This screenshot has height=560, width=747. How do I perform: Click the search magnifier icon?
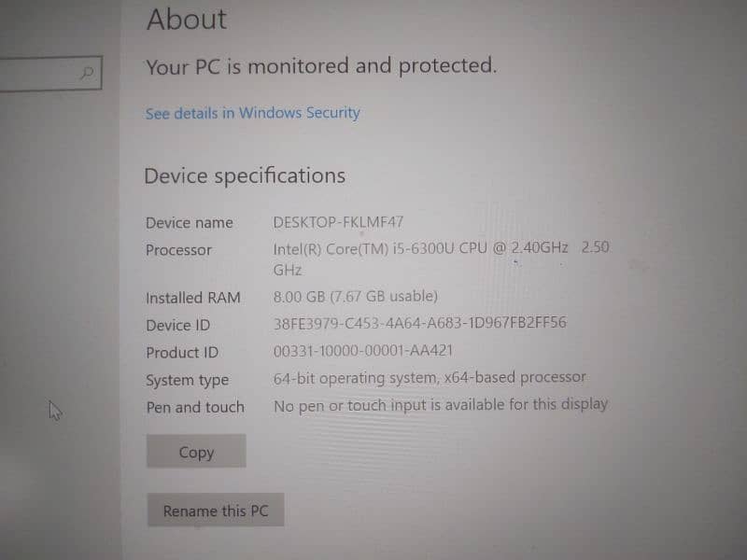click(x=87, y=72)
